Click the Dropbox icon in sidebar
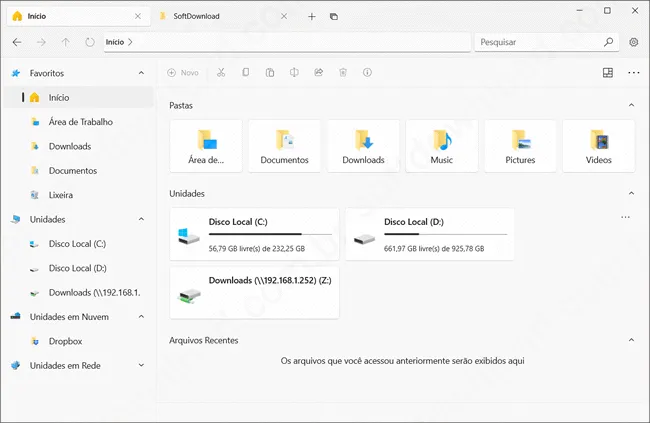The height and width of the screenshot is (423, 650). tap(36, 341)
